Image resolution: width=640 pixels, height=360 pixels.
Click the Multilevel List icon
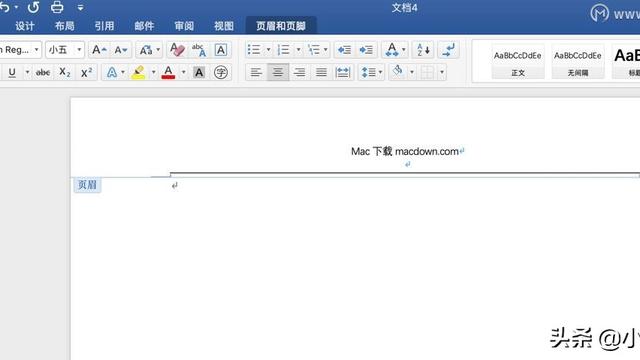click(314, 50)
